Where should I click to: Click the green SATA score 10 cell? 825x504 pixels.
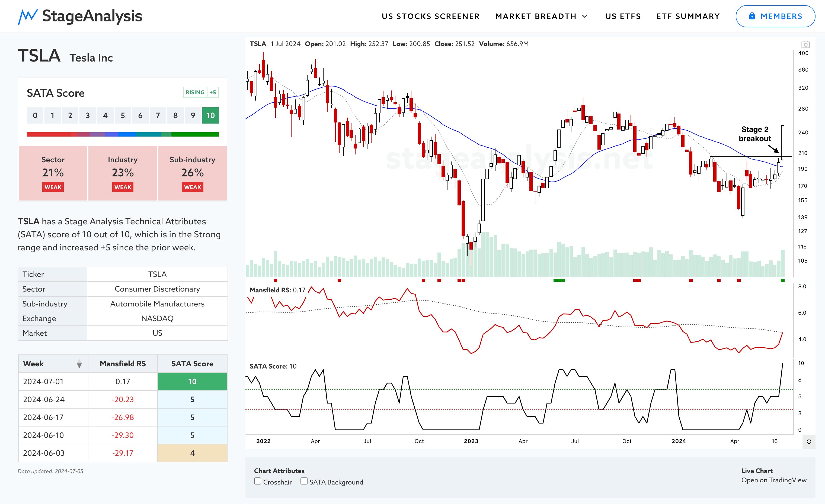click(192, 382)
